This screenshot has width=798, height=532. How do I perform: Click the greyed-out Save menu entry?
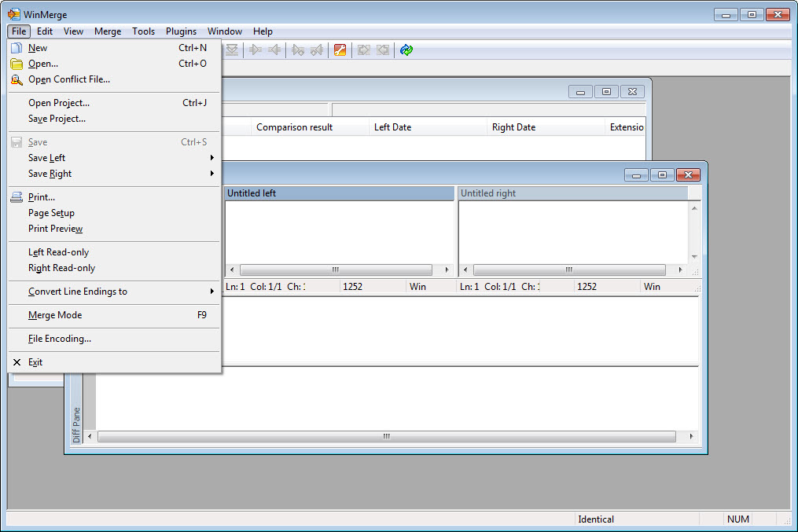(115, 142)
